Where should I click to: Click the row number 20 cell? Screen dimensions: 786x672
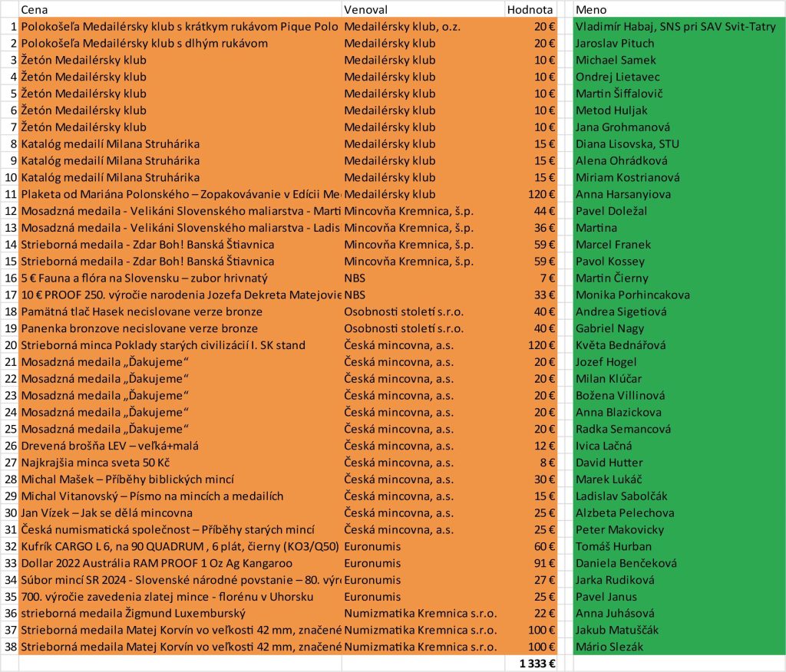click(x=10, y=345)
